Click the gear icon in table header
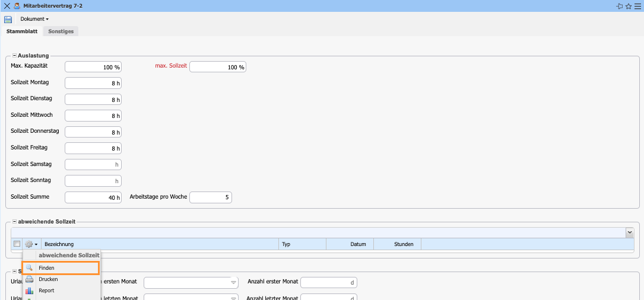This screenshot has width=644, height=300. [x=29, y=244]
